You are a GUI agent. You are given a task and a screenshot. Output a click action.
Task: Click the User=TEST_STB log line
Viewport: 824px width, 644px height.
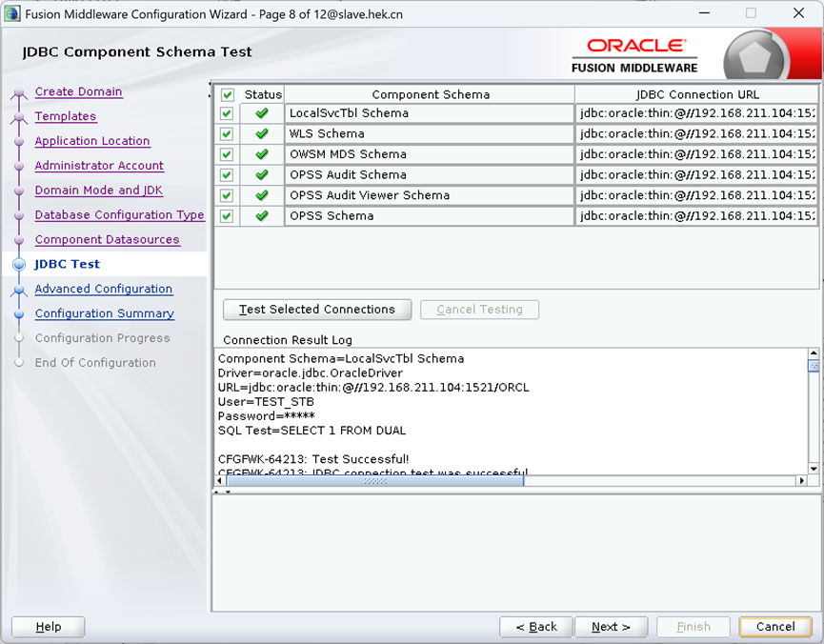coord(266,402)
